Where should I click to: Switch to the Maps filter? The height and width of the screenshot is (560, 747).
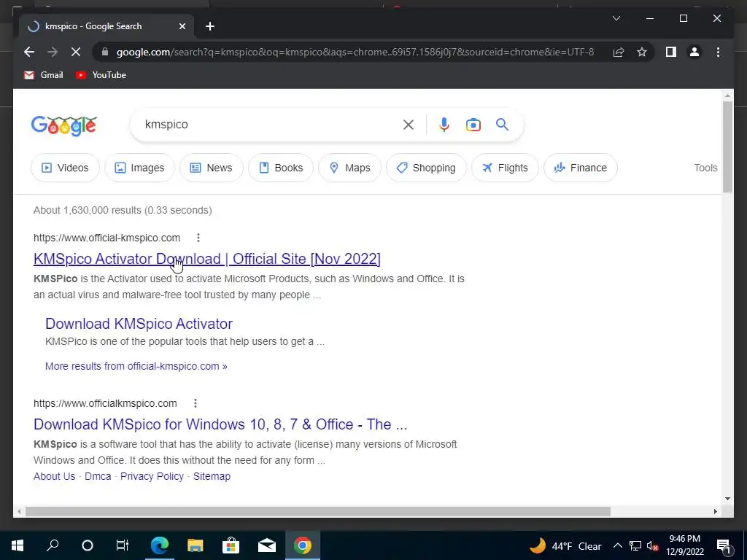coord(349,168)
